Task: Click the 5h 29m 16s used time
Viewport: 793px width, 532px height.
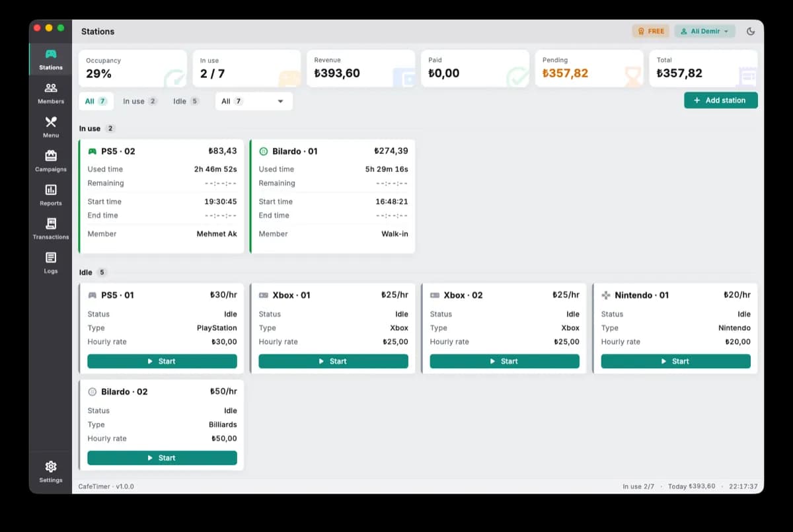Action: tap(387, 169)
